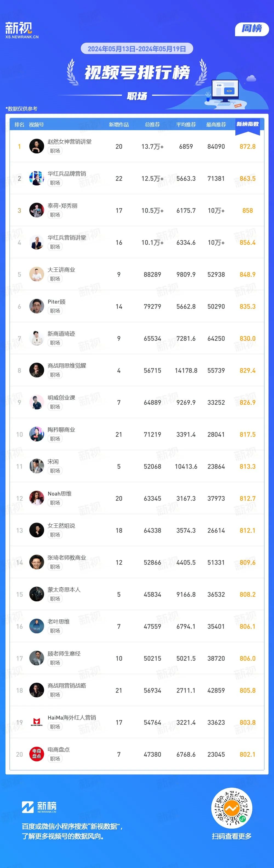Open 泰荷-郑秀丽 account name

coord(62,206)
